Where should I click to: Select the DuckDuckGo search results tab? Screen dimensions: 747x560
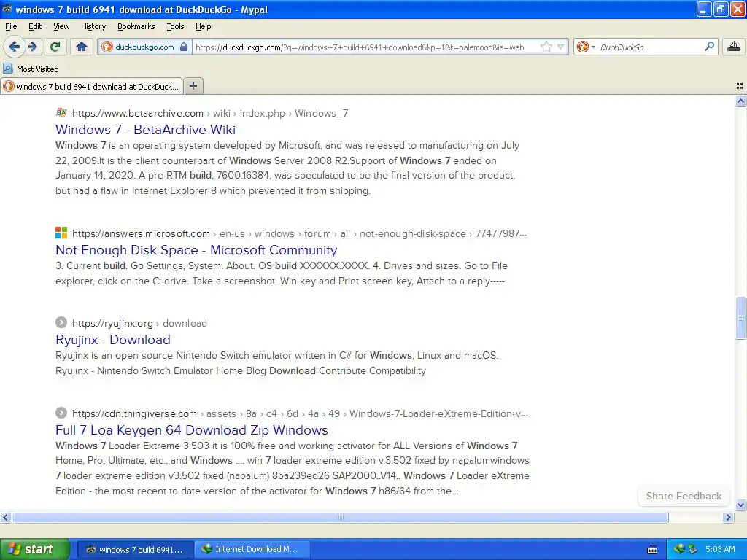[x=91, y=86]
